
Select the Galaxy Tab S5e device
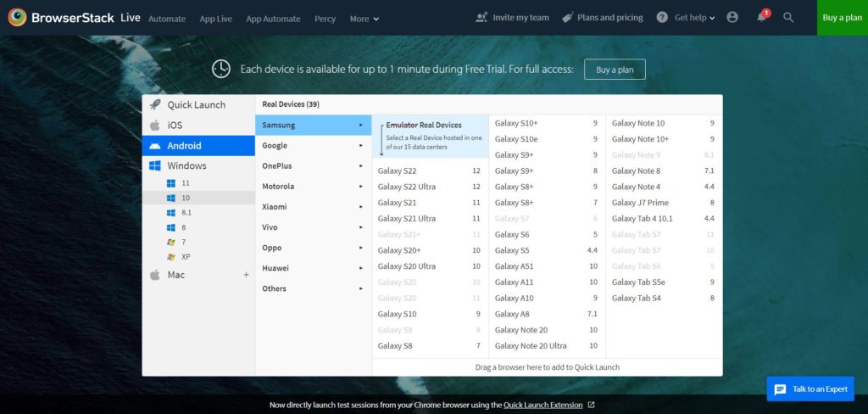(x=664, y=283)
